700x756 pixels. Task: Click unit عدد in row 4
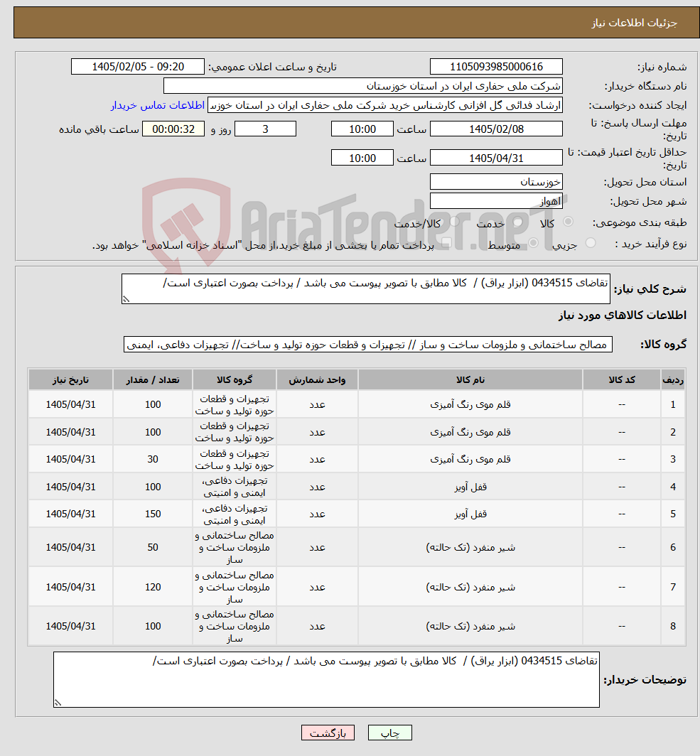[317, 487]
